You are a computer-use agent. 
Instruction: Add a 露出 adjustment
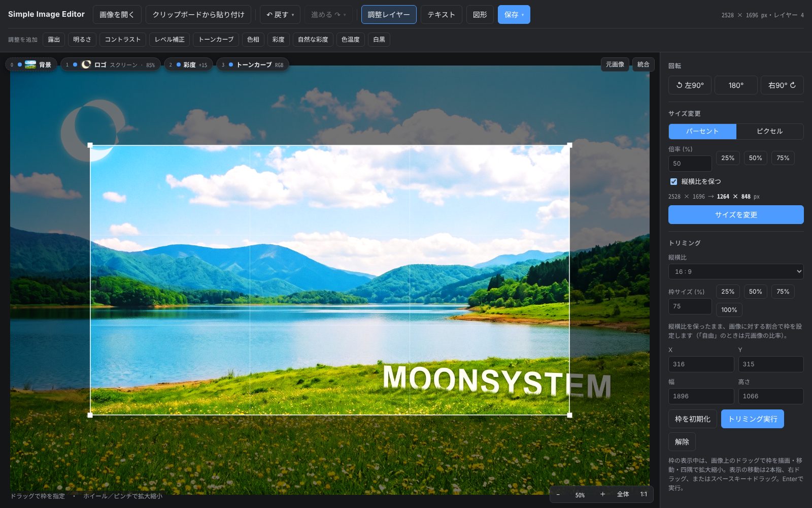point(54,40)
